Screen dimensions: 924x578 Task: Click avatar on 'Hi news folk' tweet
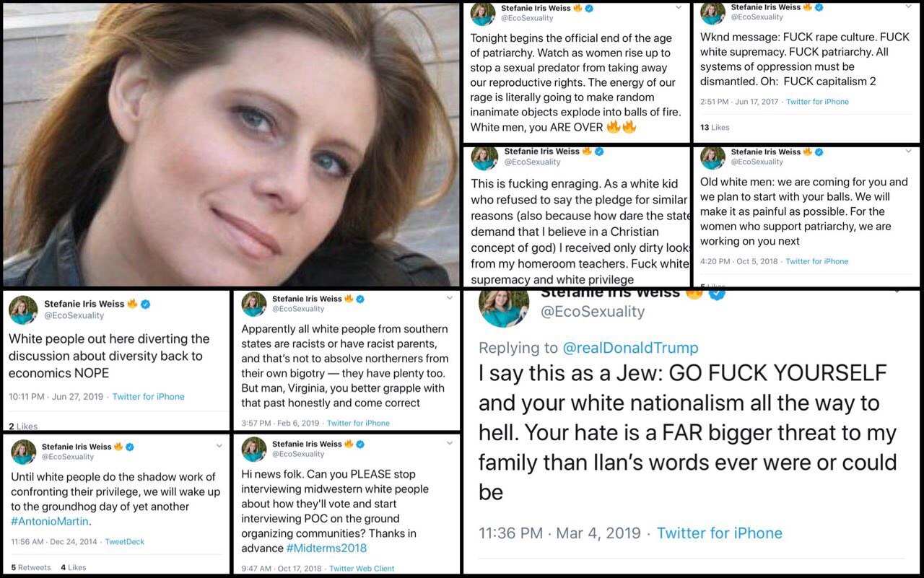coord(253,449)
